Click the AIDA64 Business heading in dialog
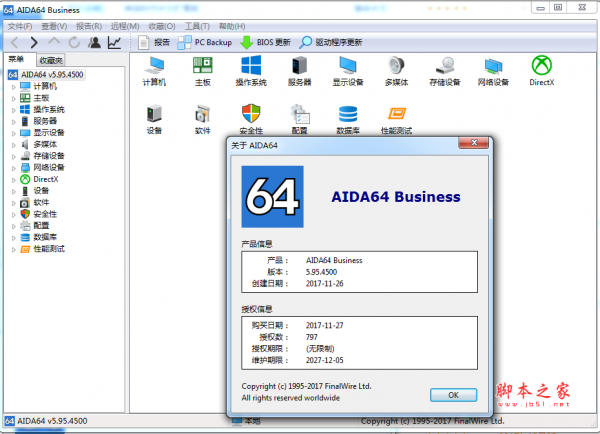 tap(396, 197)
